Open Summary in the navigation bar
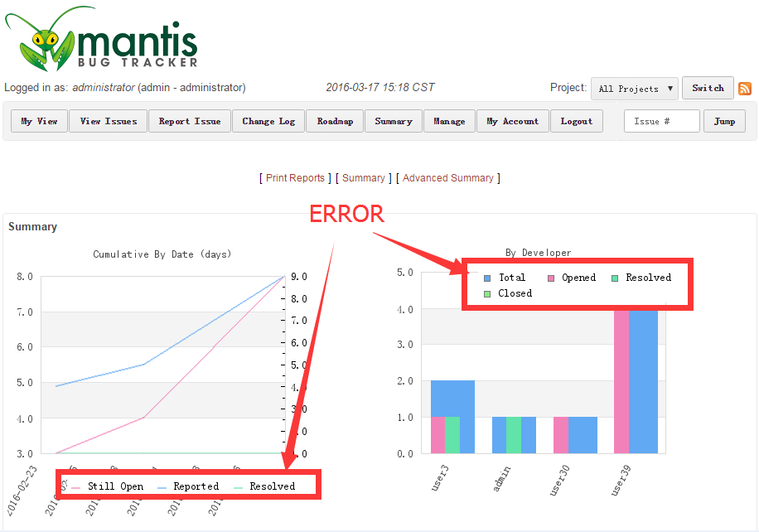Screen dimensions: 759x532 click(x=393, y=121)
